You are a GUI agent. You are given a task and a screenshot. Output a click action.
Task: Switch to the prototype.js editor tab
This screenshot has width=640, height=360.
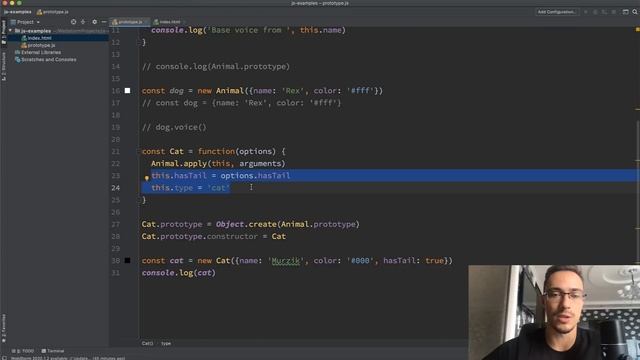click(130, 22)
